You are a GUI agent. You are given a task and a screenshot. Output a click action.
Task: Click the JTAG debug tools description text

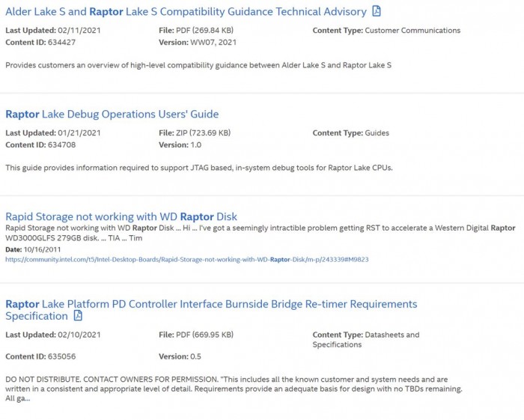point(198,168)
